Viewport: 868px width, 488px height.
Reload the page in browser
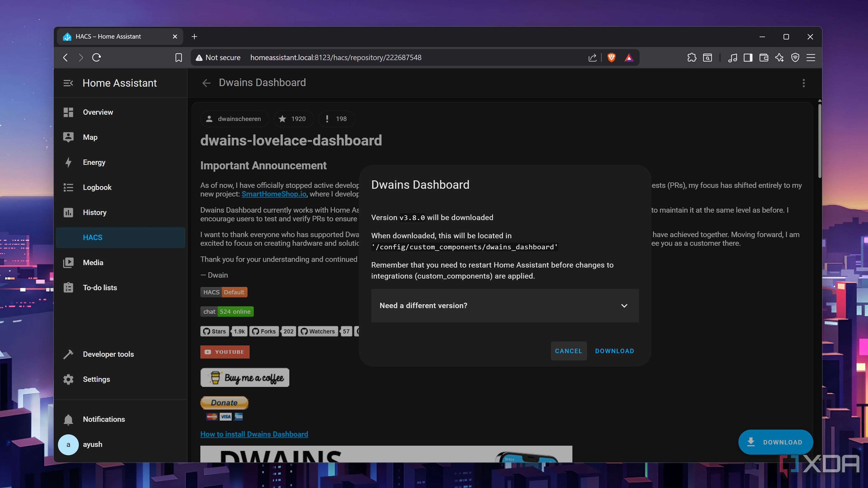click(96, 58)
